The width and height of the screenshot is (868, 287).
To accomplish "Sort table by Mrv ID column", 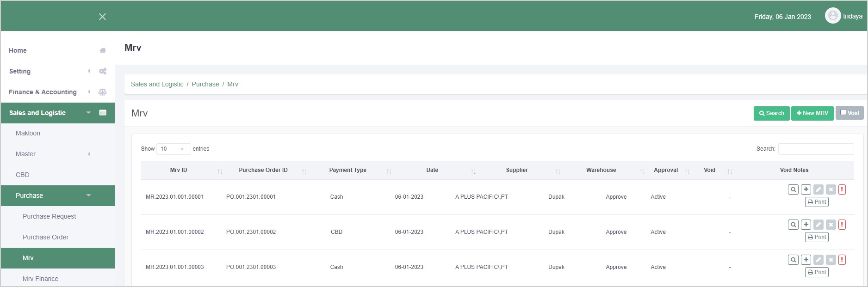I will coord(179,170).
